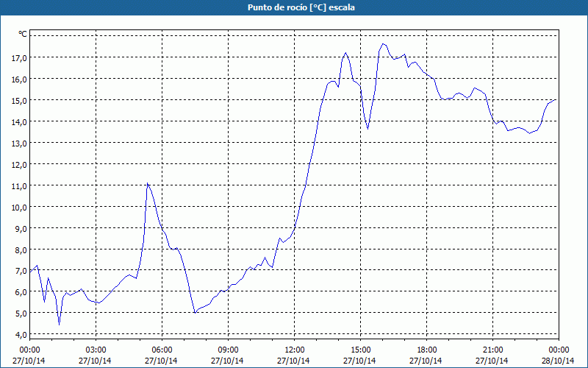Viewport: 588px width, 368px height.
Task: Click the 6,0 y-axis value
Action: pyautogui.click(x=22, y=291)
